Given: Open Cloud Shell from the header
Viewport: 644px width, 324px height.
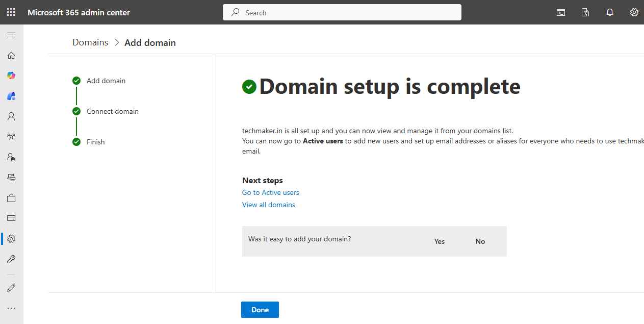Looking at the screenshot, I should pyautogui.click(x=561, y=13).
